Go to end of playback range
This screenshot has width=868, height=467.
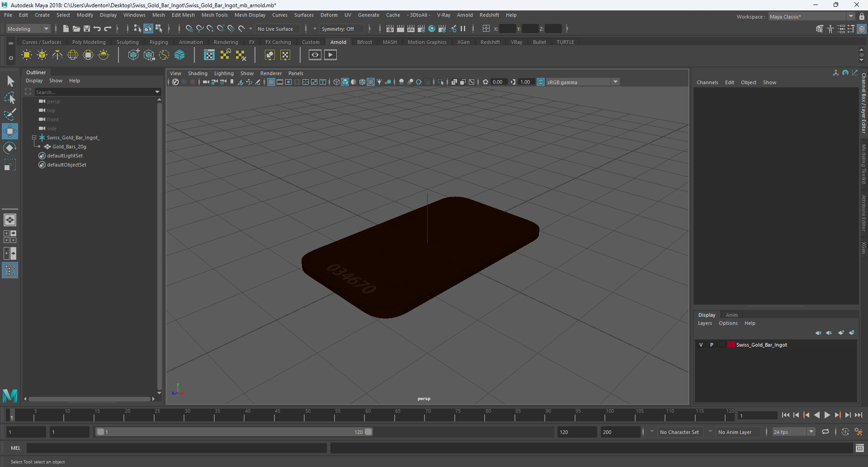point(858,415)
